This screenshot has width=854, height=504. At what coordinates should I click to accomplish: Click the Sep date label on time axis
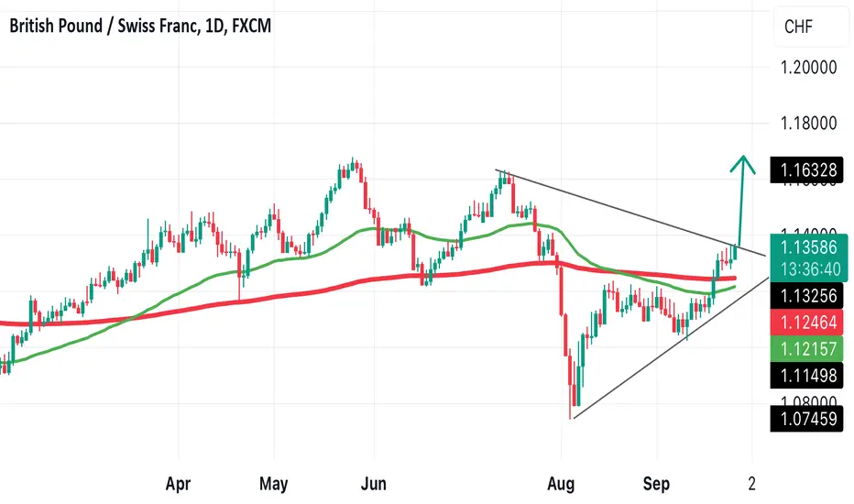[656, 483]
